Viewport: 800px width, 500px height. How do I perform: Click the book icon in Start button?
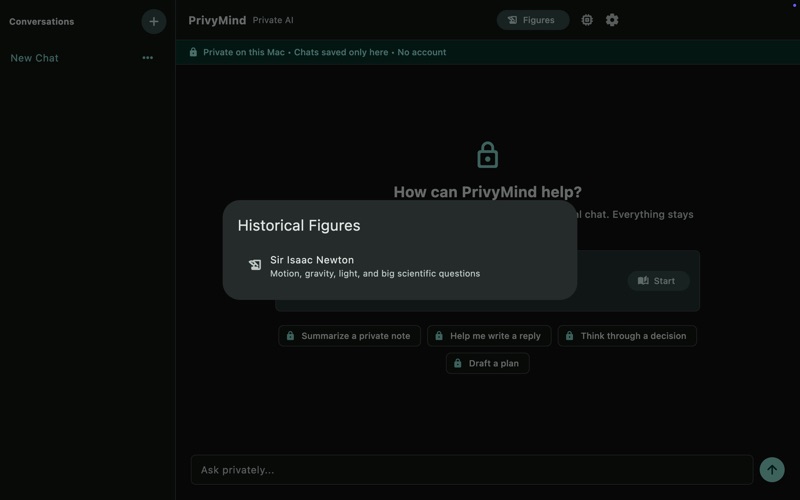tap(643, 281)
